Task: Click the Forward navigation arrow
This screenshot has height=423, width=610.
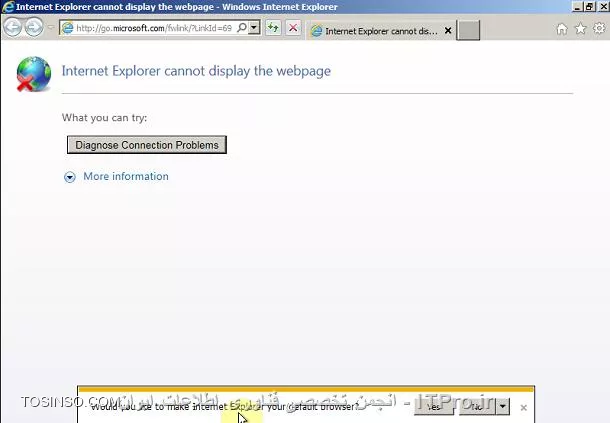Action: tap(34, 27)
